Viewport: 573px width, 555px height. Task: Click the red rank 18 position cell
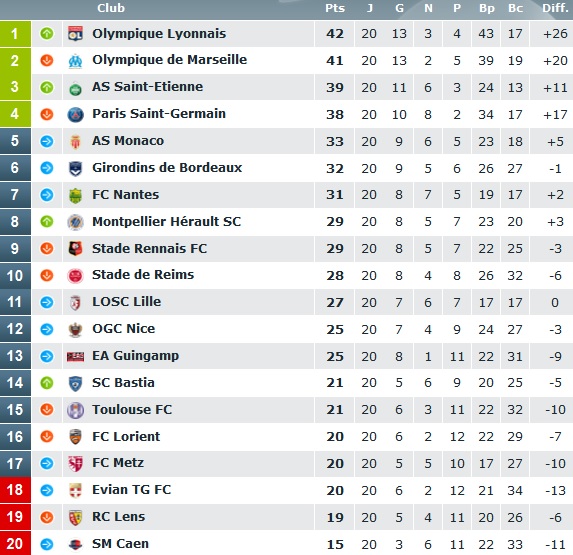point(15,490)
